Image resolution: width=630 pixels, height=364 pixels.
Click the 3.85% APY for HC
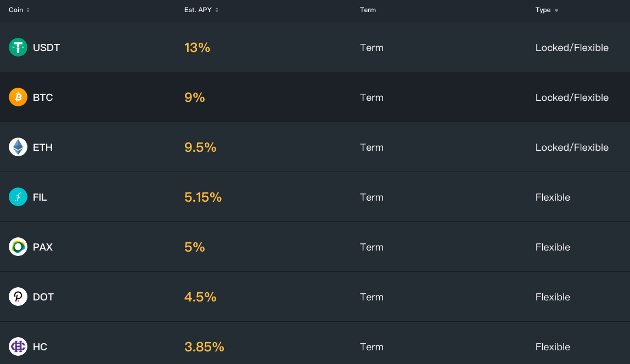coord(204,347)
